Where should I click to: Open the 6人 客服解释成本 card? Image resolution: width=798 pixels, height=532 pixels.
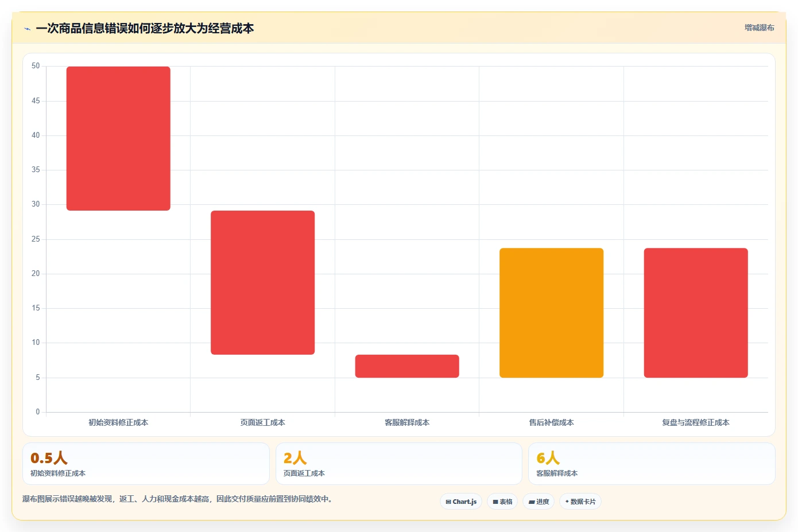pyautogui.click(x=652, y=464)
